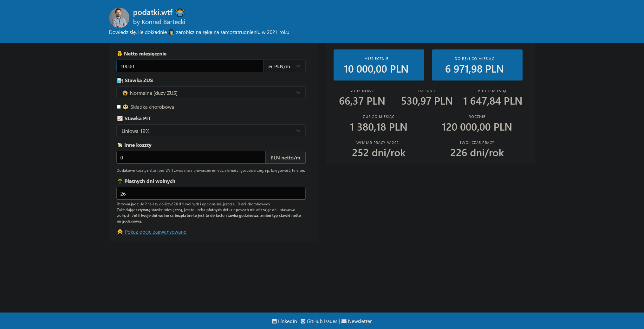Click the palm tree icon beside Płatnych dni wolnych
This screenshot has width=644, height=329.
(x=120, y=181)
